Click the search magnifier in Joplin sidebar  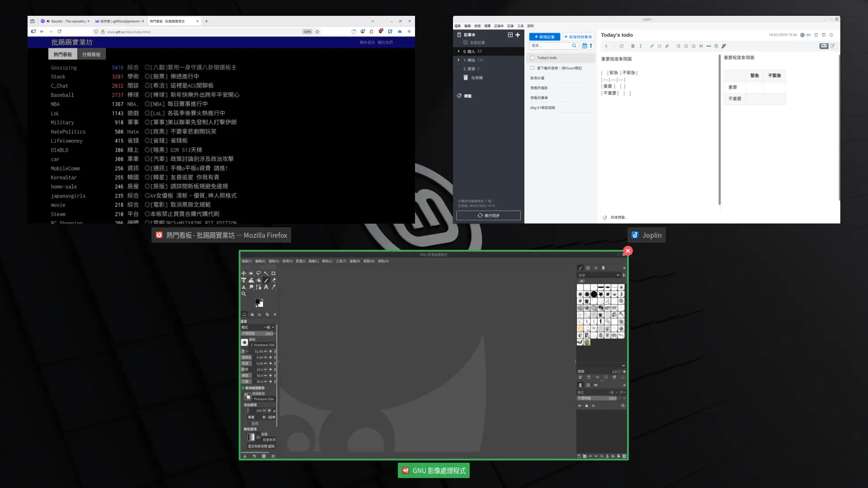[574, 46]
